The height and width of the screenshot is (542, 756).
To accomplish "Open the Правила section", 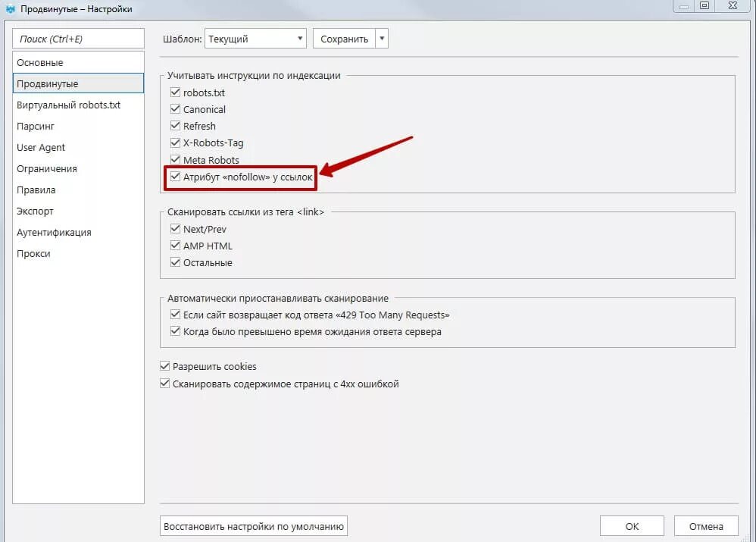I will [x=78, y=190].
